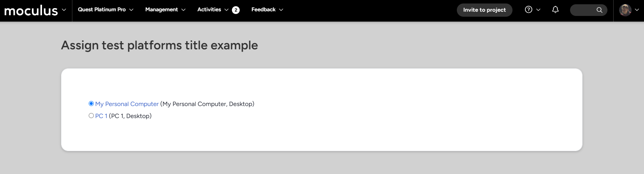Open the notifications bell icon
644x174 pixels.
(555, 10)
